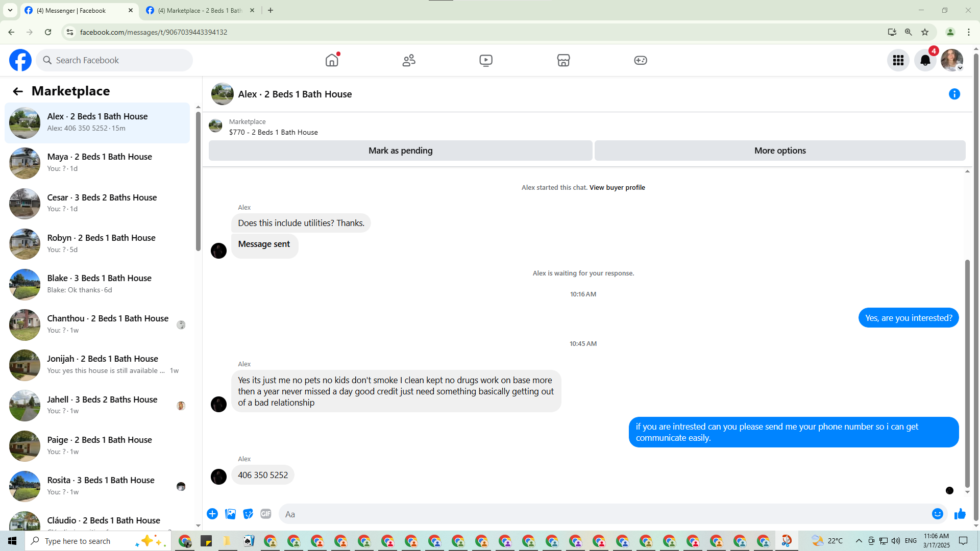980x551 pixels.
Task: Open the Paige · 2 Beds 1 Bath House chat
Action: 97,446
